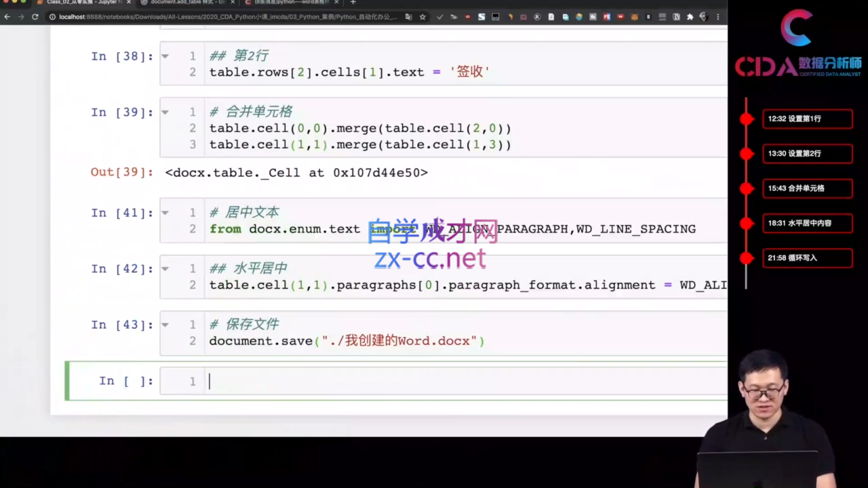Collapse code fold arrow of In [43]
The width and height of the screenshot is (868, 488).
165,325
